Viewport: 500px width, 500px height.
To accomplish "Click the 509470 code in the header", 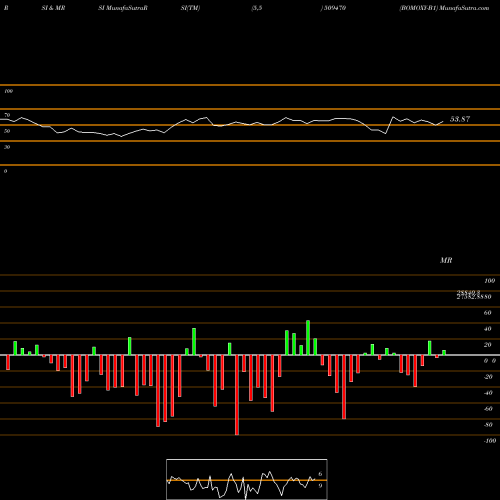I will tap(335, 8).
